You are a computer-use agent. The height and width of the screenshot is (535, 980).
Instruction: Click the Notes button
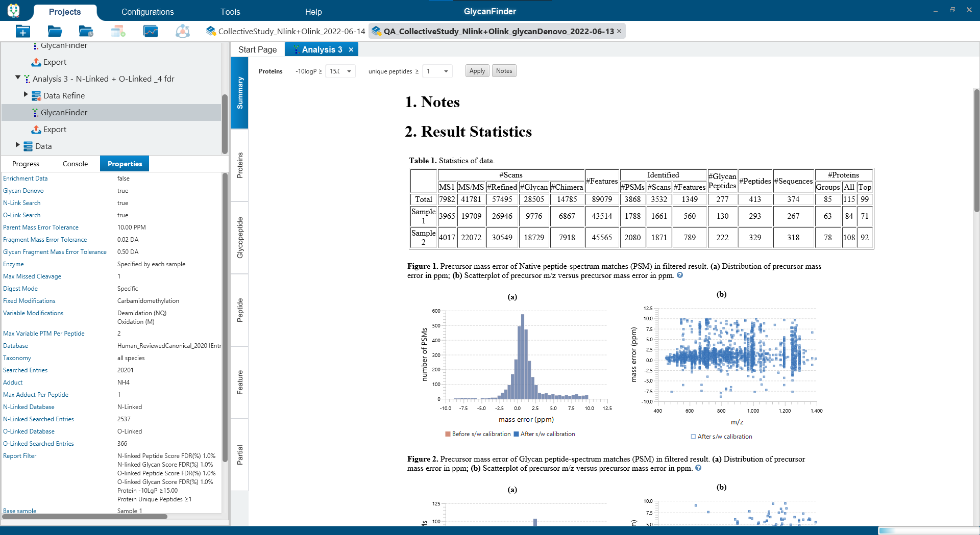pyautogui.click(x=504, y=71)
